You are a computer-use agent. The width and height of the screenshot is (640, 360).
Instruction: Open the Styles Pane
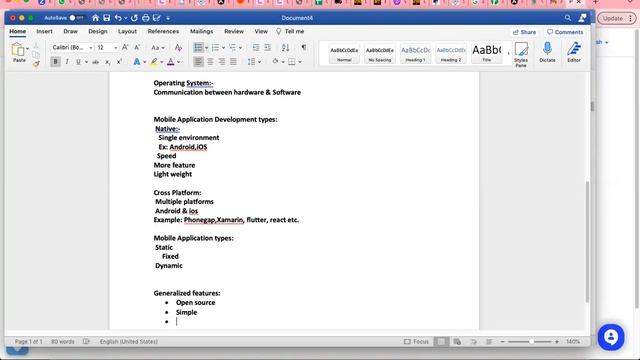click(x=521, y=55)
